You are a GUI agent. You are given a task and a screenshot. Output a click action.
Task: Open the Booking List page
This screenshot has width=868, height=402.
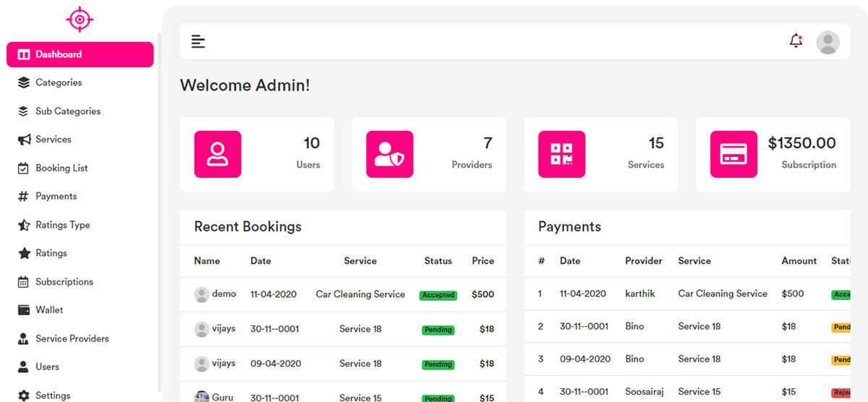61,168
